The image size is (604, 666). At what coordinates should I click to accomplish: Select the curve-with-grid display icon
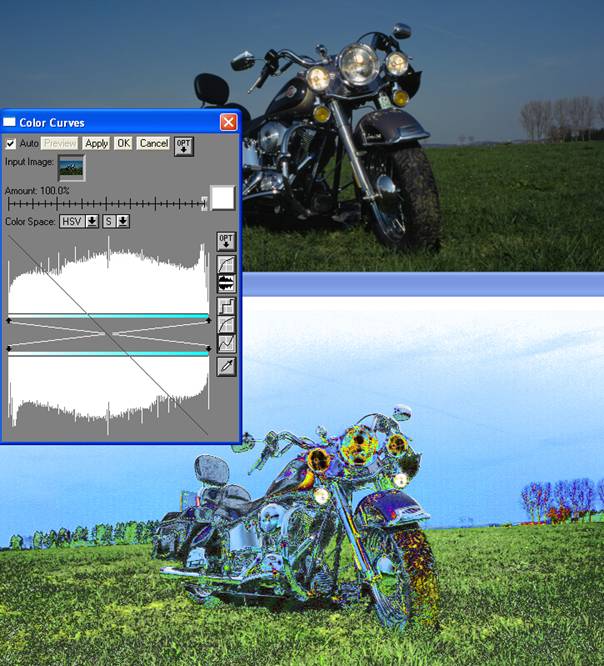coord(226,264)
